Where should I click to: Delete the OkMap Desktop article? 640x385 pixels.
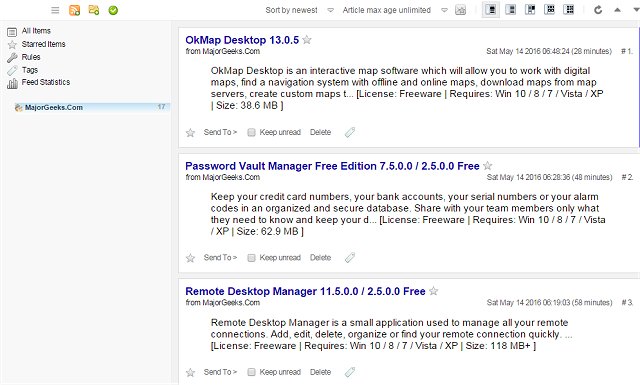coord(320,132)
